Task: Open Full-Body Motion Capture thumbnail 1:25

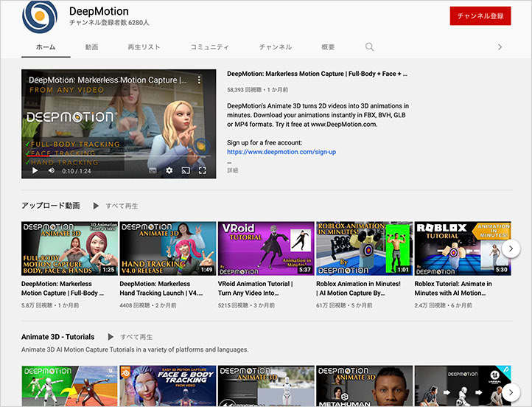Action: point(69,248)
